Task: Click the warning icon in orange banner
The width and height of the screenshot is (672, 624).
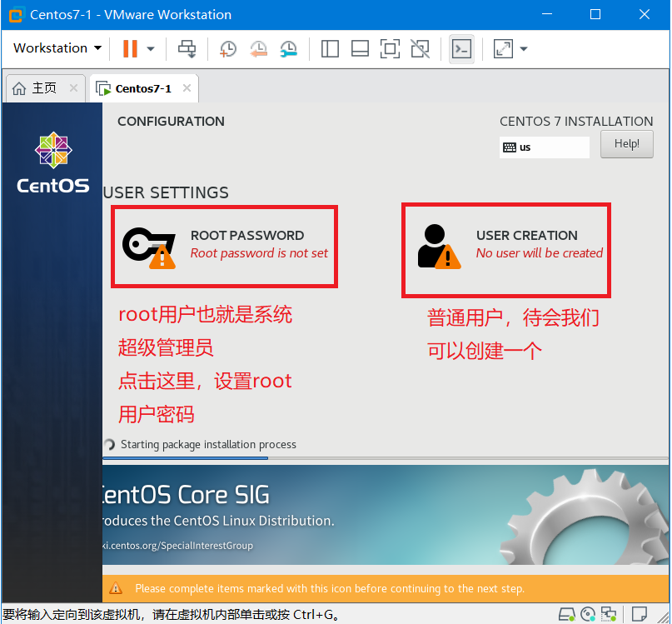Action: (116, 588)
